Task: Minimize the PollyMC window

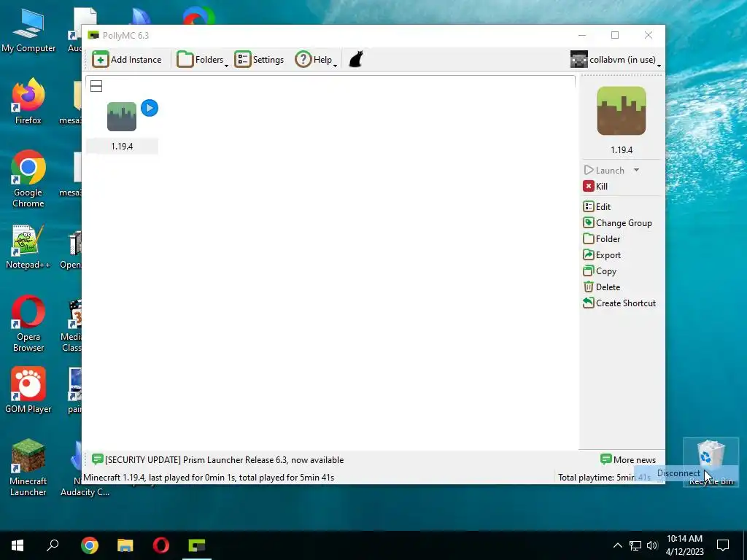Action: click(x=582, y=35)
